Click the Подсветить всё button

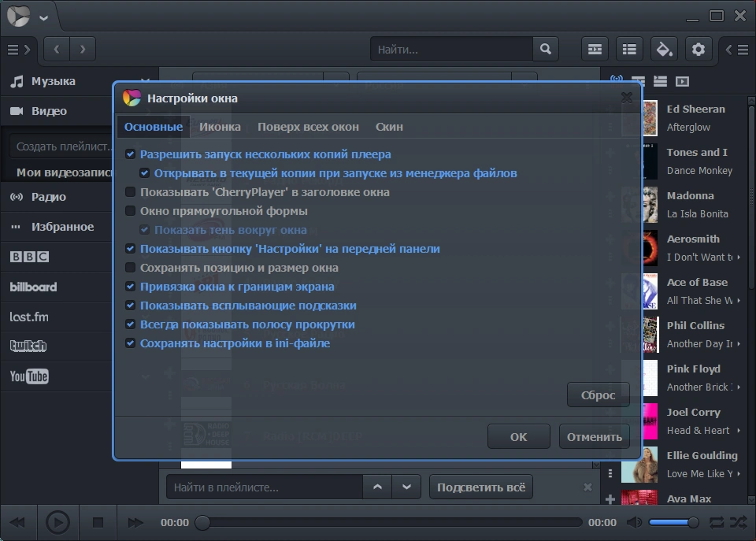point(480,487)
